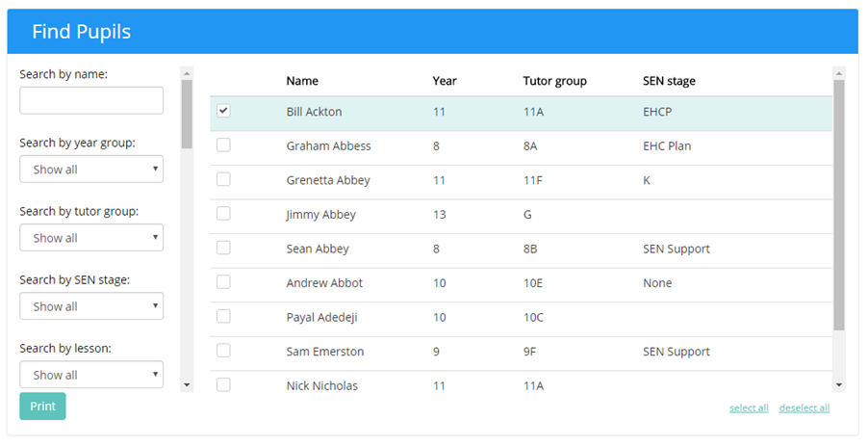Open the SEN stage filter dropdown
868x447 pixels.
click(91, 306)
